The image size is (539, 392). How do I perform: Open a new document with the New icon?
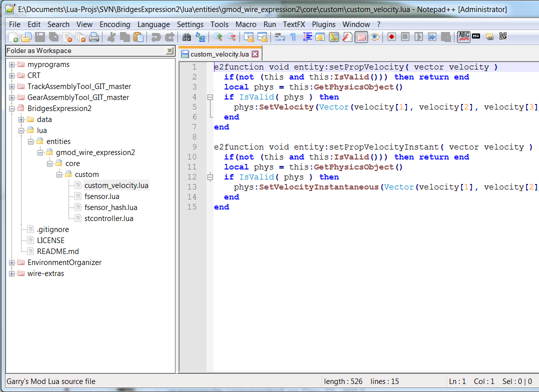[x=13, y=36]
